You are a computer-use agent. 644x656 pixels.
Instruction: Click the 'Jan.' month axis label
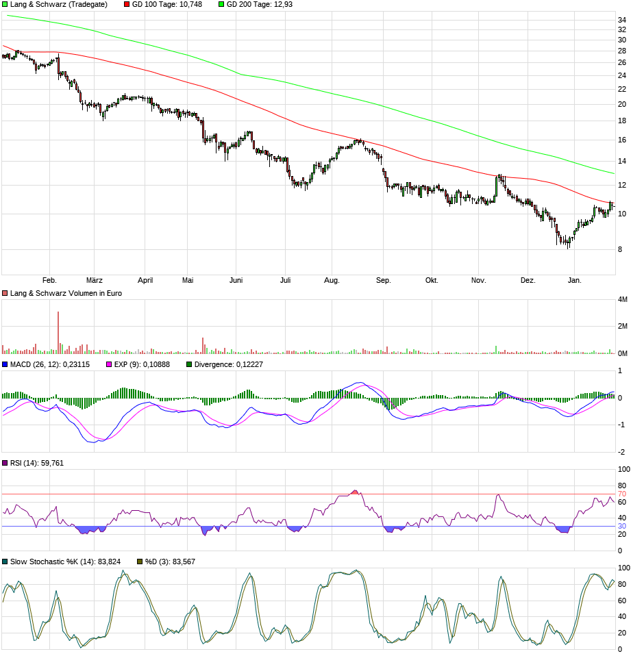click(x=575, y=281)
